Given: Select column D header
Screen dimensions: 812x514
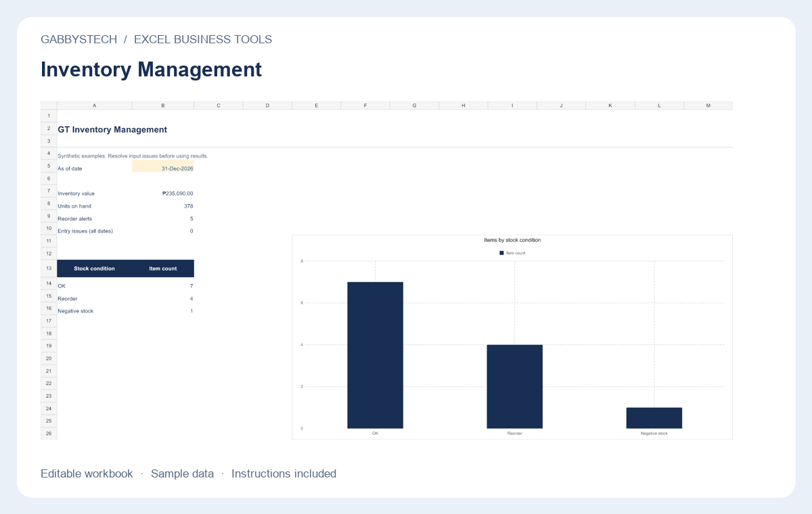Looking at the screenshot, I should [267, 106].
